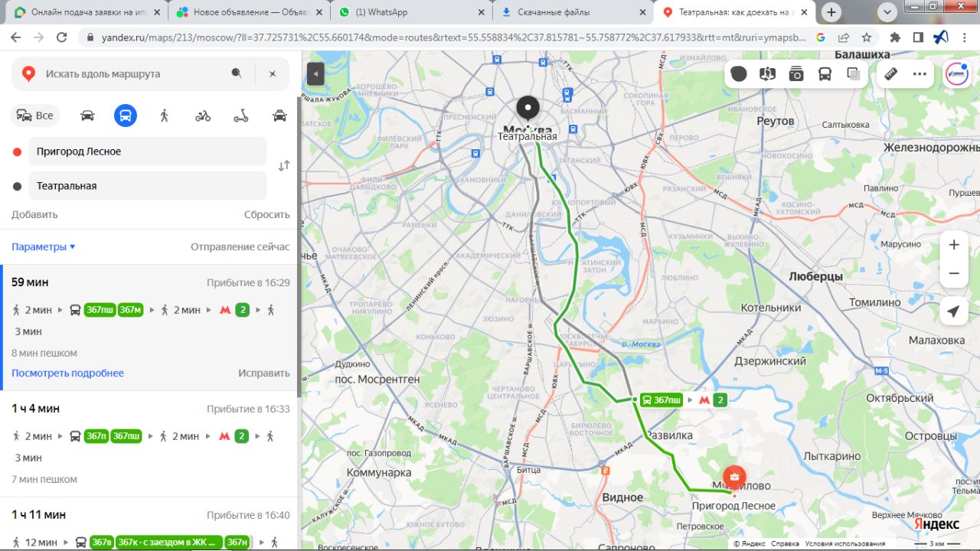Swap origin and destination points
Screen dimensions: 980x551
[284, 165]
